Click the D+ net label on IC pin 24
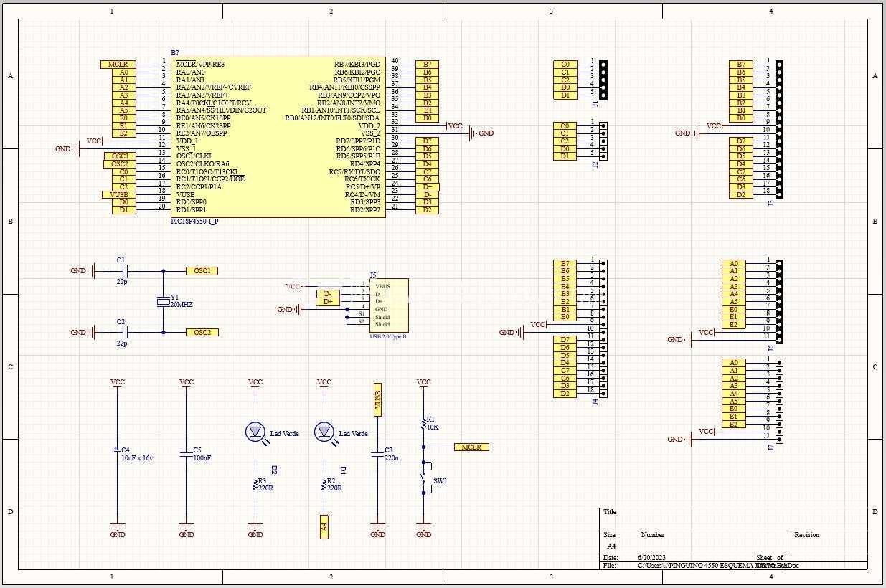 click(x=428, y=187)
